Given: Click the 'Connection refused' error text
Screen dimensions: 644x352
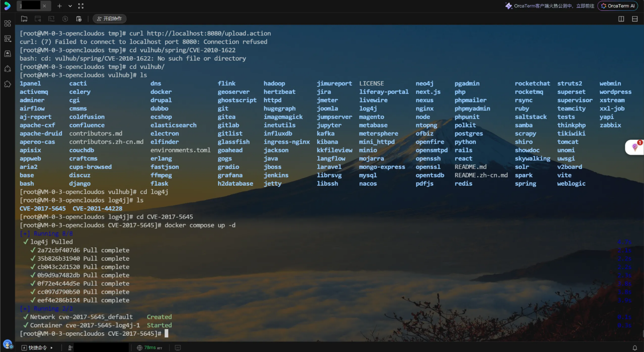Looking at the screenshot, I should (x=235, y=42).
